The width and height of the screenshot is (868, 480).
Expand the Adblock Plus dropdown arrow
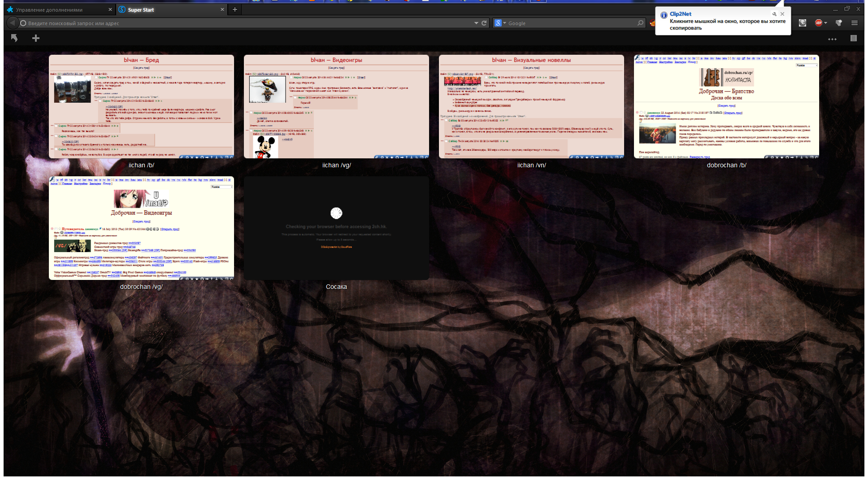point(826,23)
